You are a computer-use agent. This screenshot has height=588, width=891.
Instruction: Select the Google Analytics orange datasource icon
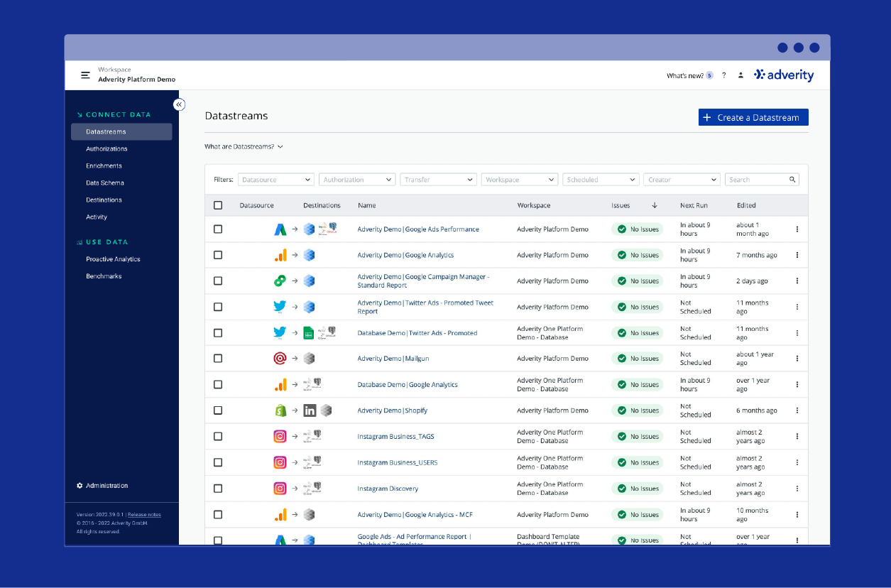280,255
